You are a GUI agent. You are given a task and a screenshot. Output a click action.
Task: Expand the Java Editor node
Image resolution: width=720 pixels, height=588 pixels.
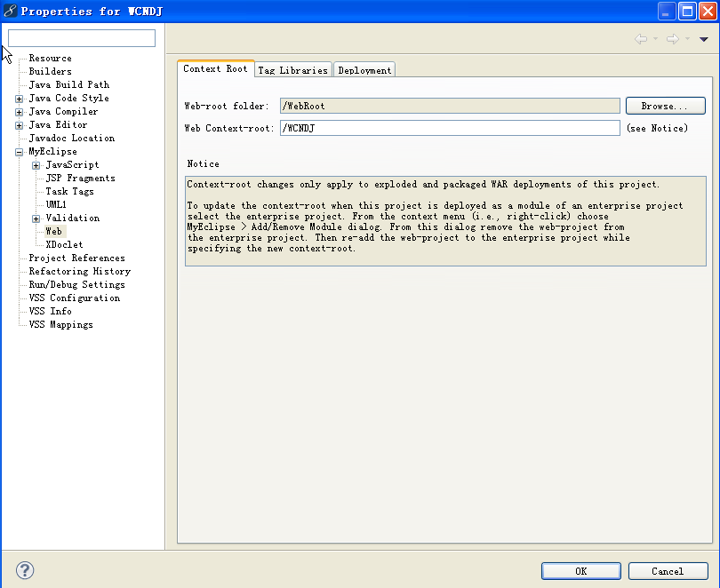pyautogui.click(x=19, y=125)
